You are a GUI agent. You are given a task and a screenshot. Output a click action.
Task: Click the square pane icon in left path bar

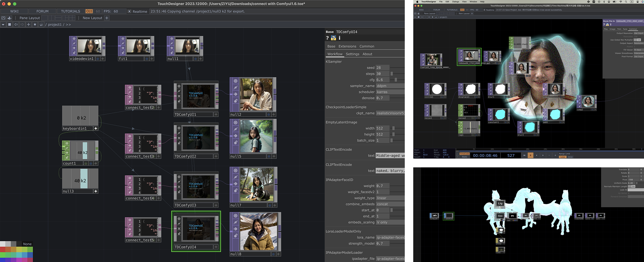tap(10, 25)
